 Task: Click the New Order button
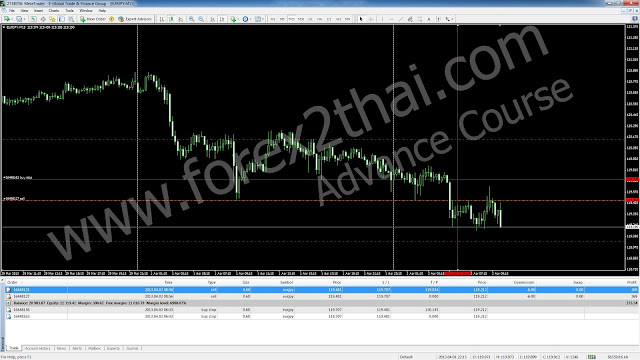click(x=93, y=19)
